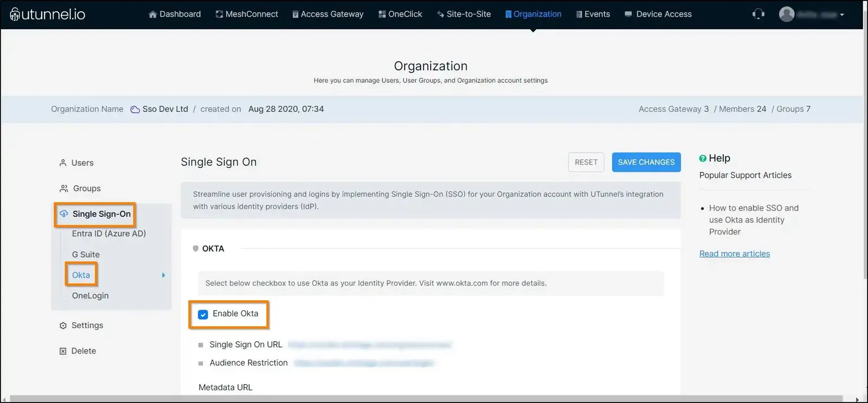This screenshot has height=403, width=868.
Task: Click the cloud icon beside Sso Dev Ltd
Action: 135,110
